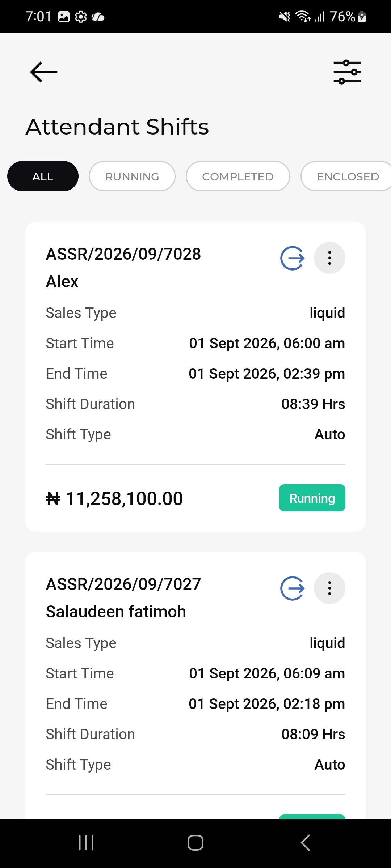The height and width of the screenshot is (868, 391).
Task: Open shift ASSR/2026/09/7027 title
Action: point(123,584)
